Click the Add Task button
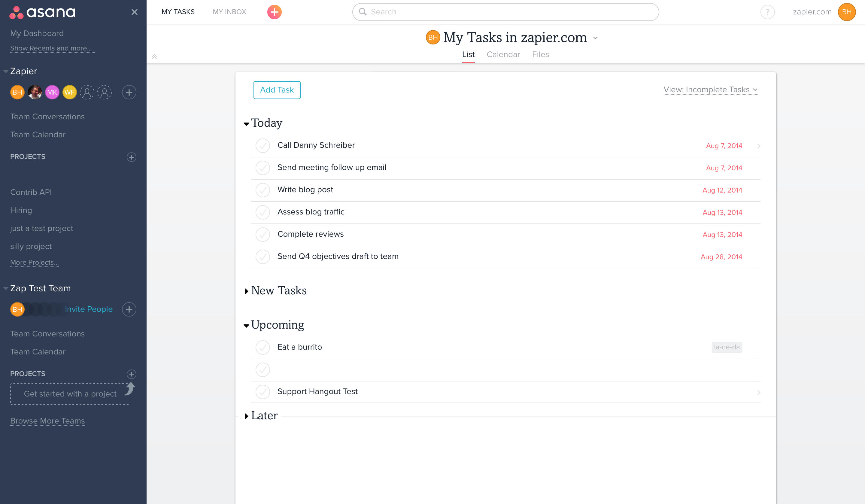This screenshot has width=865, height=504. point(277,90)
